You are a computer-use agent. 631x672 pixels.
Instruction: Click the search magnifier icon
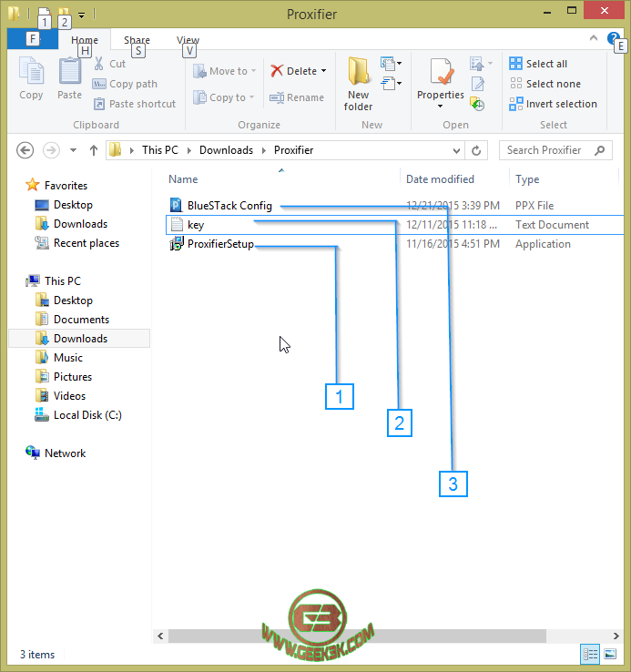[x=600, y=150]
